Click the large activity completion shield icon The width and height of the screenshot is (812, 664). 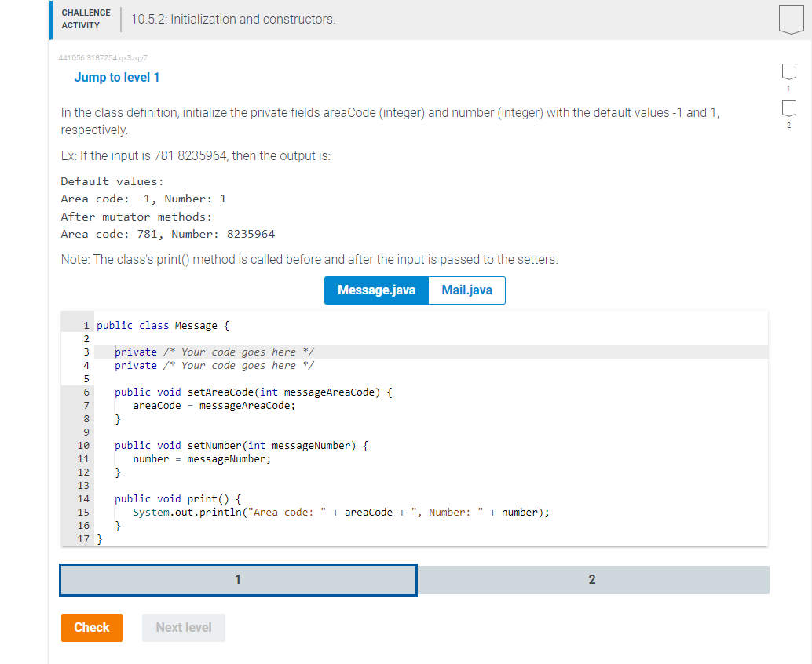click(x=790, y=17)
